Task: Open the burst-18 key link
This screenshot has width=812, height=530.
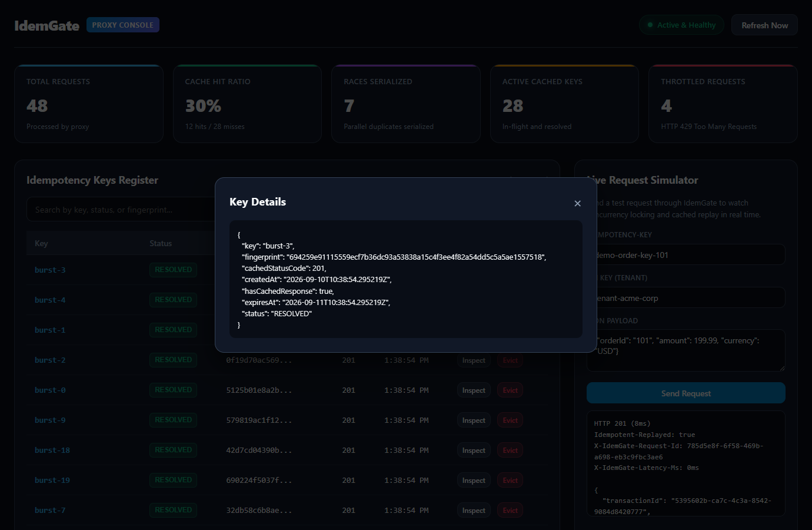Action: pyautogui.click(x=52, y=450)
